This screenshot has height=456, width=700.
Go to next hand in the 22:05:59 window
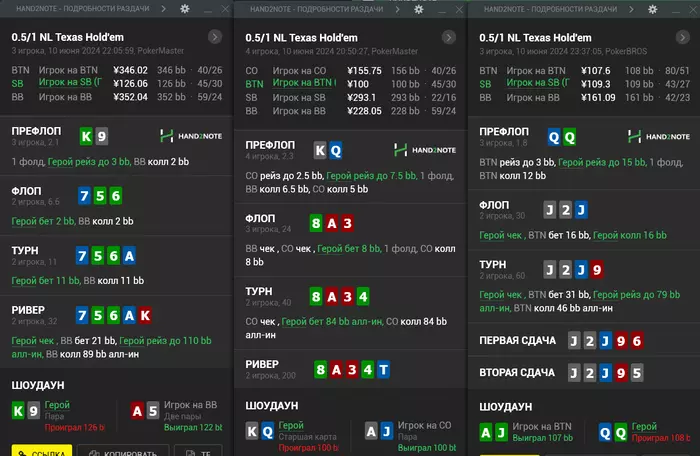click(215, 37)
